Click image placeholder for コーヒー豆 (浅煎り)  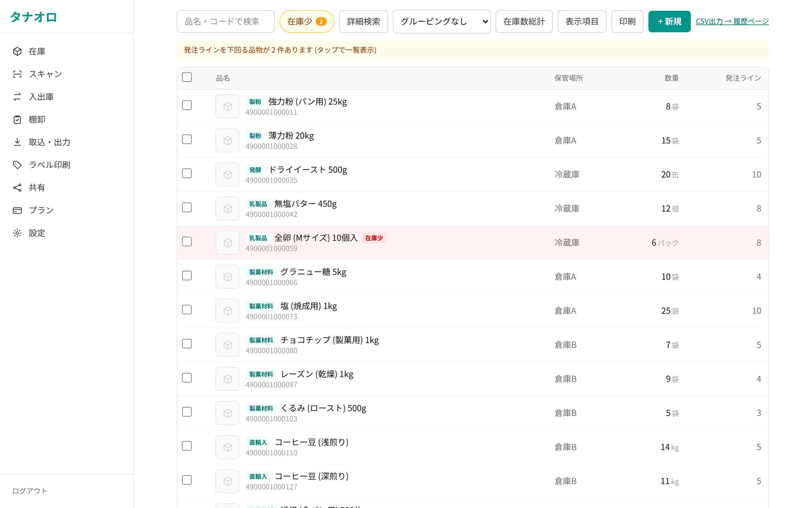coord(228,447)
